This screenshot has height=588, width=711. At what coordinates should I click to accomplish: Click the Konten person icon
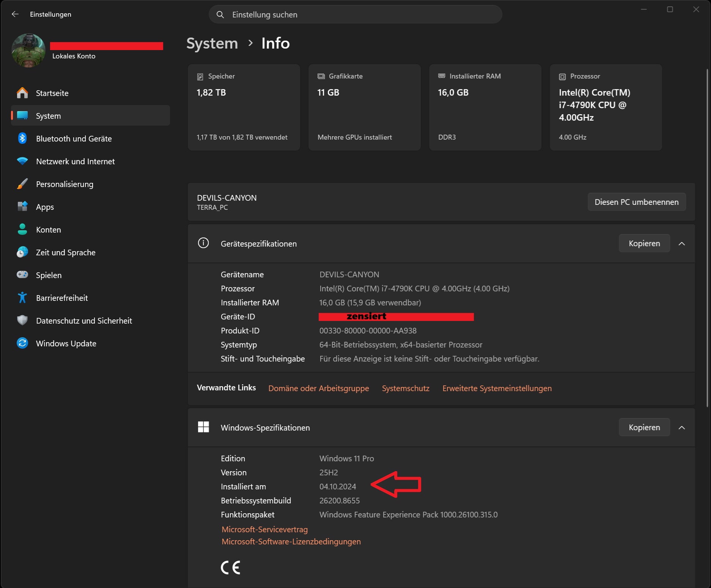click(22, 230)
